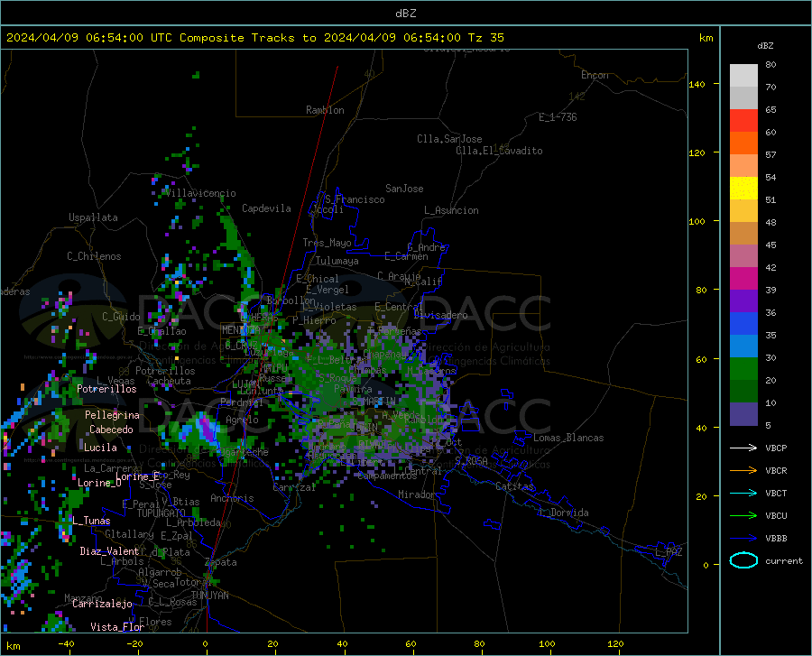Click the 'L_Tunas' map label
812x656 pixels.
[x=91, y=521]
